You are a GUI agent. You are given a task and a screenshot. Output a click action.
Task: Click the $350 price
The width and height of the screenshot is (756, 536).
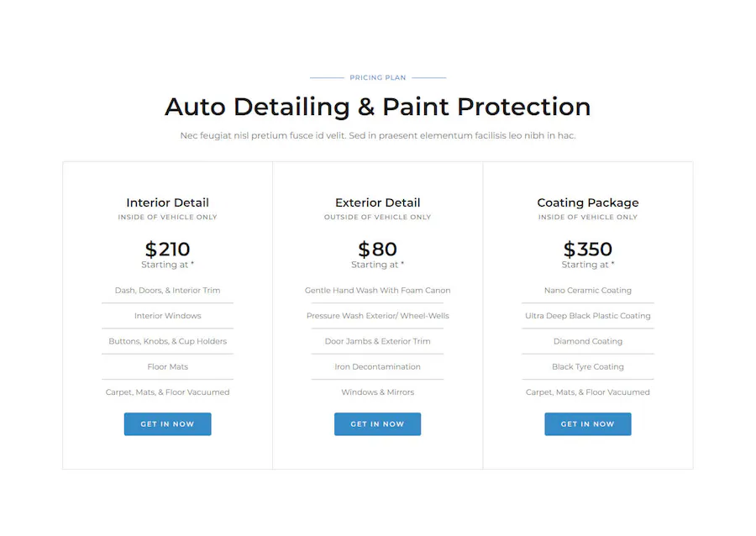[588, 250]
